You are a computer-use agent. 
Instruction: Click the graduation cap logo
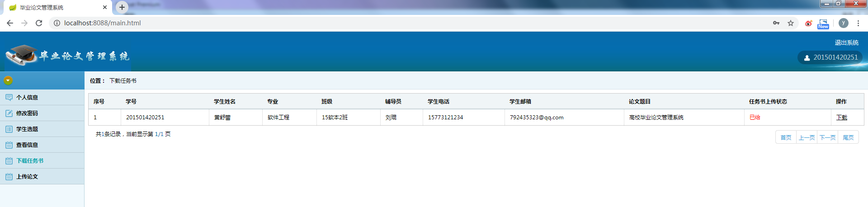pos(23,55)
